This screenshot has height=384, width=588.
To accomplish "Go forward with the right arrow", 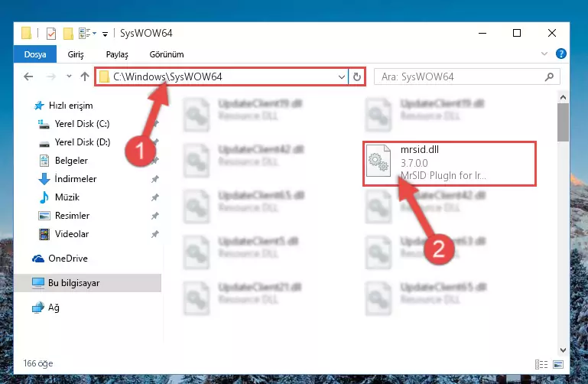I will [51, 76].
